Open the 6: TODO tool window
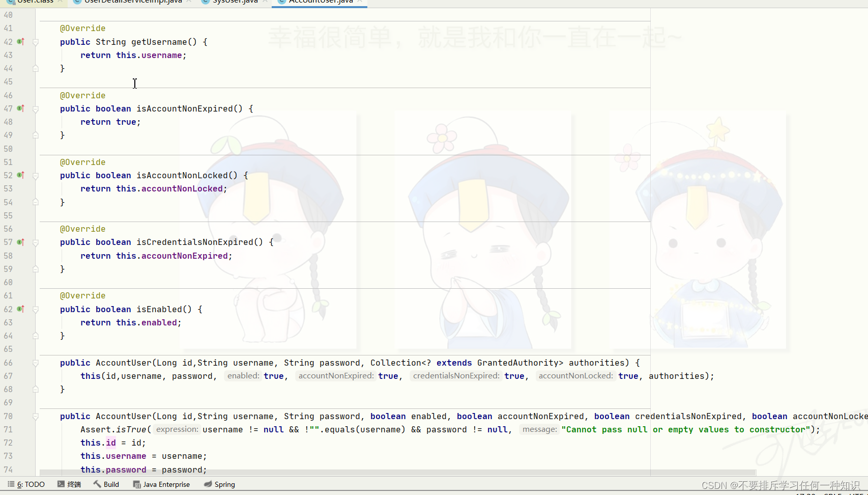 click(x=26, y=484)
